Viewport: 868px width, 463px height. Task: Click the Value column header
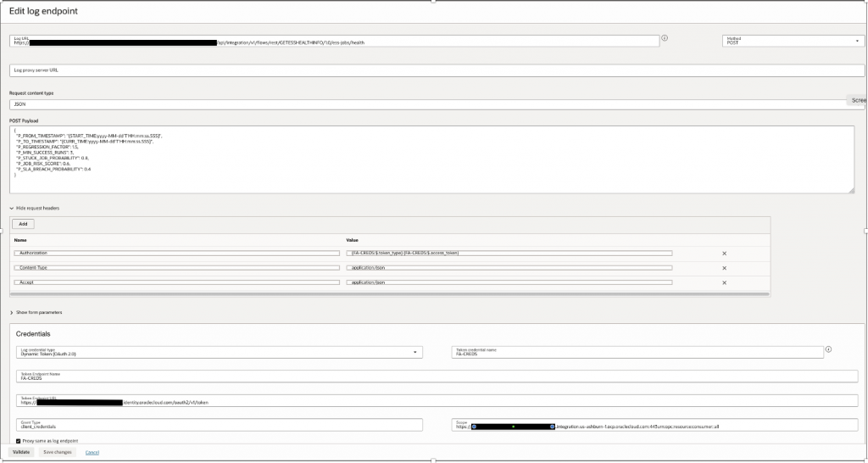[353, 240]
